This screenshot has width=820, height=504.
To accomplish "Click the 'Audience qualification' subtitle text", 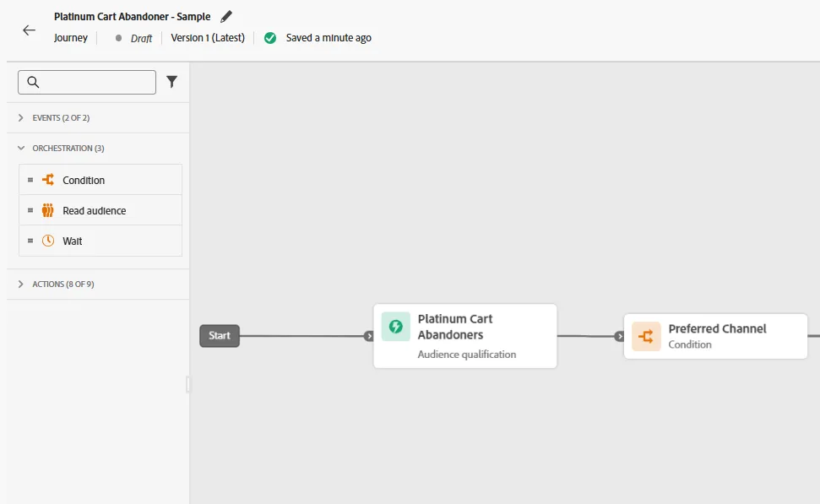I will [467, 355].
